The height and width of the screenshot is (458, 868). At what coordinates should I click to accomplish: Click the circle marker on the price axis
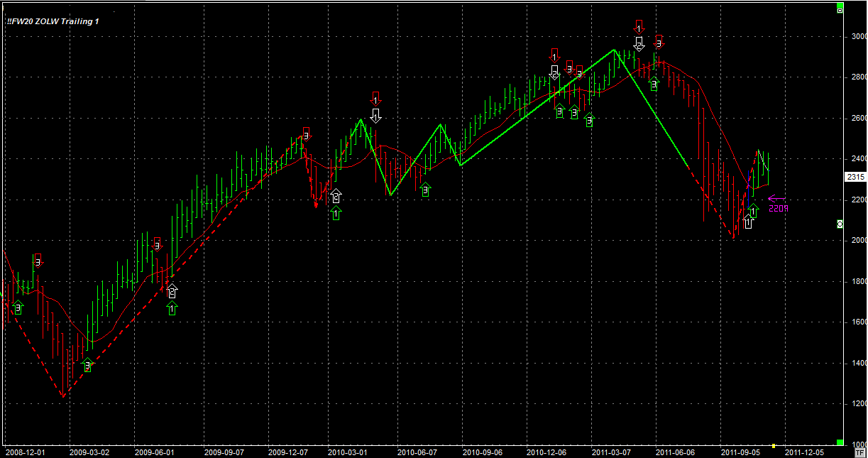[x=840, y=224]
